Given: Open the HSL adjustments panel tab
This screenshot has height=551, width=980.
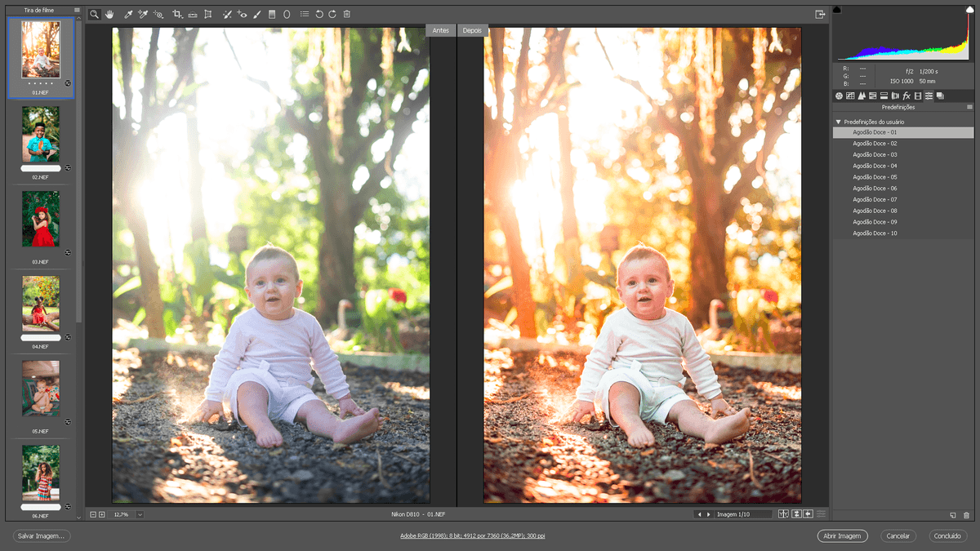Looking at the screenshot, I should pos(873,96).
